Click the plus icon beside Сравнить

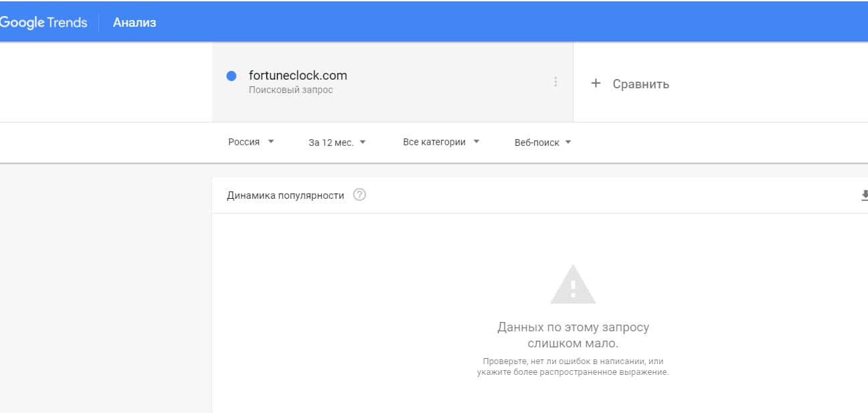(596, 84)
